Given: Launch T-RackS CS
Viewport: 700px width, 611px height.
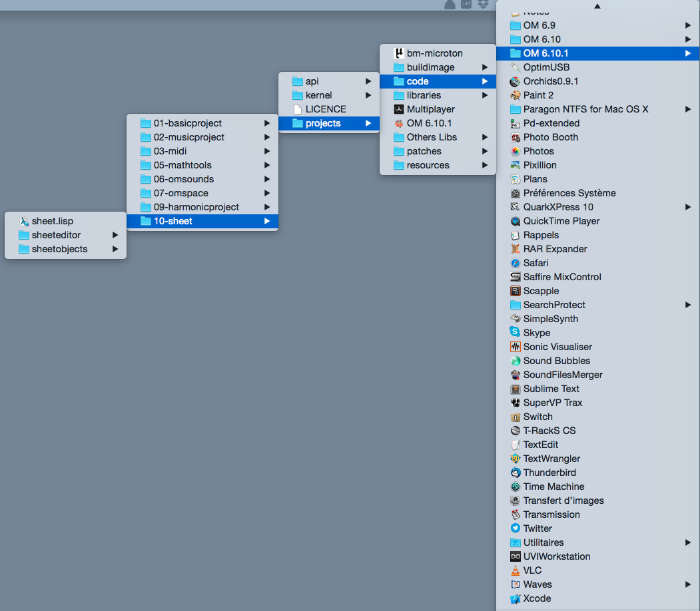Looking at the screenshot, I should pyautogui.click(x=597, y=431).
